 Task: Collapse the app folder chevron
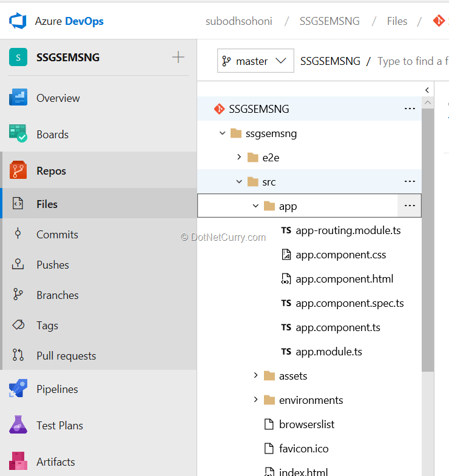(255, 206)
